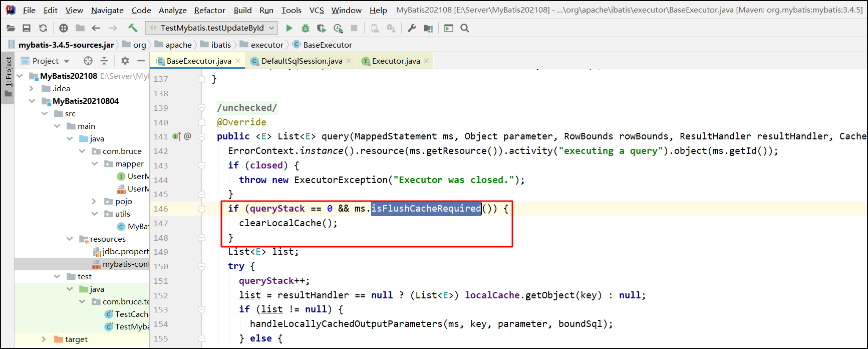The image size is (868, 349).
Task: Start debugging with the green bug icon
Action: pyautogui.click(x=306, y=29)
